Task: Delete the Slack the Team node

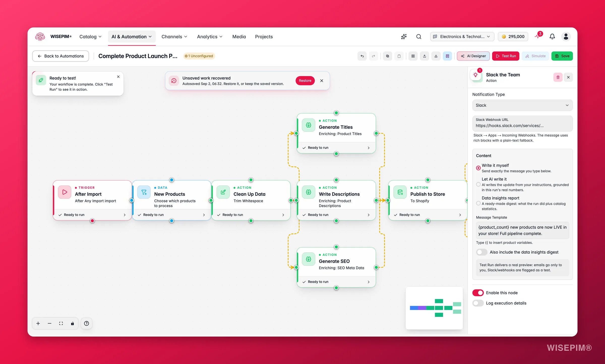Action: (x=558, y=77)
